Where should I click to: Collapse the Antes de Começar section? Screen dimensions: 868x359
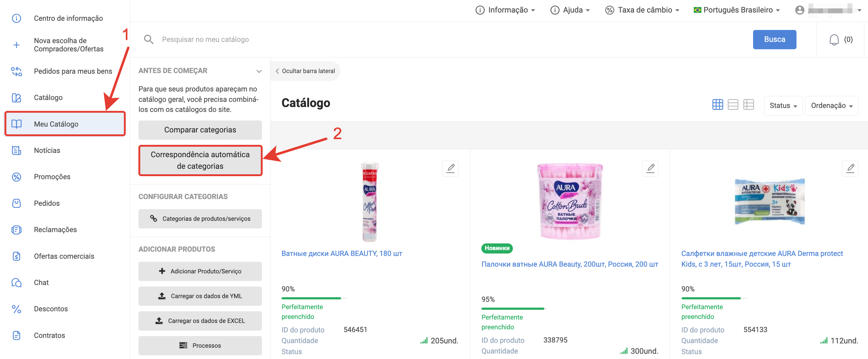click(259, 71)
